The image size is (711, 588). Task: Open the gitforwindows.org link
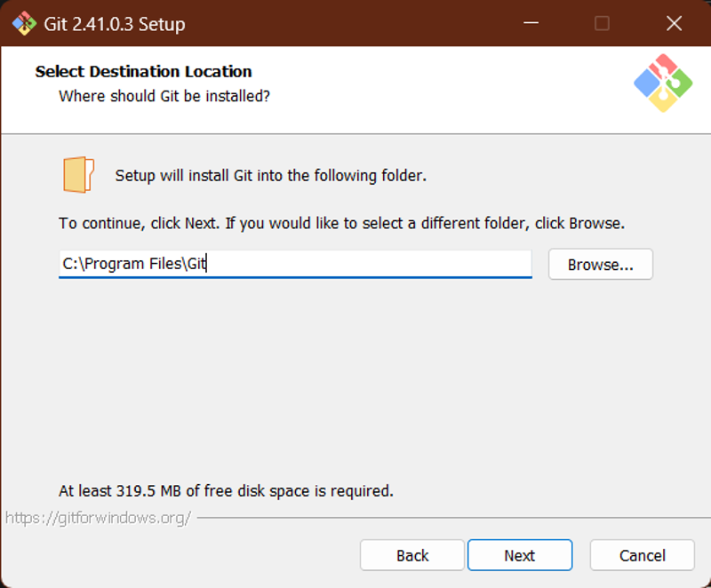pos(98,517)
